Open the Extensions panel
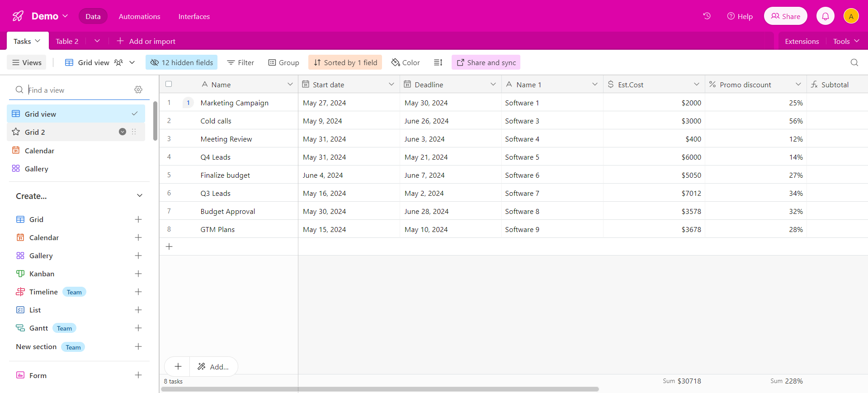The image size is (868, 393). tap(802, 41)
